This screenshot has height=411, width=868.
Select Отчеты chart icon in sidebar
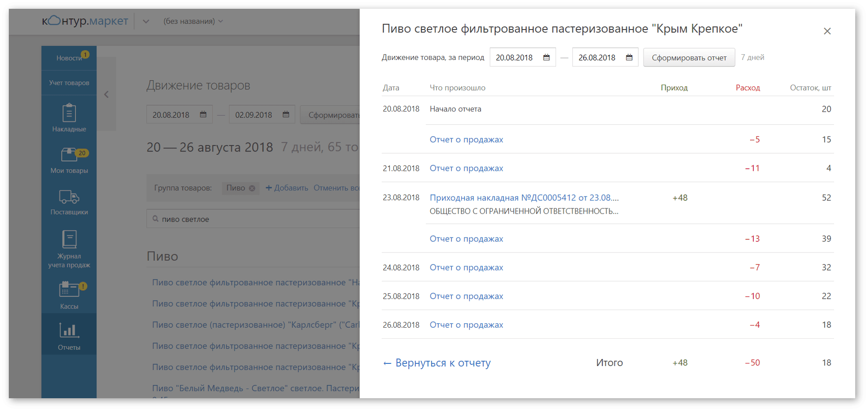tap(69, 331)
